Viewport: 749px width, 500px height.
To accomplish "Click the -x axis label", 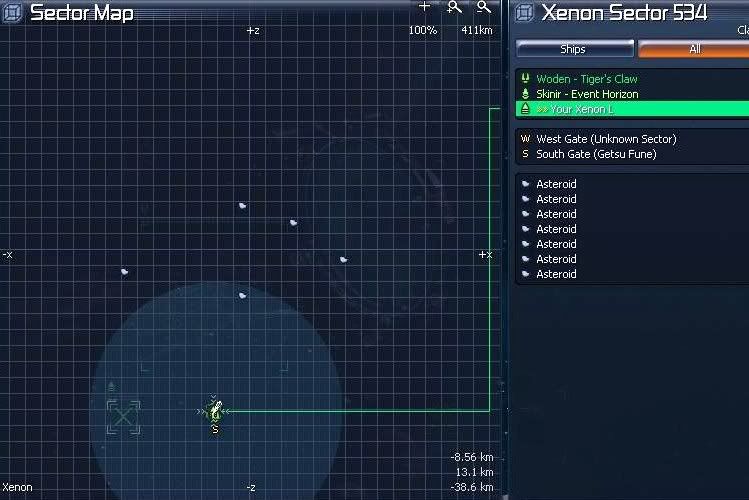I will (x=8, y=255).
